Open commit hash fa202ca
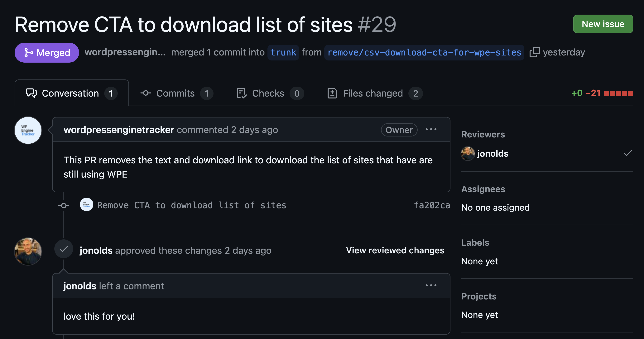This screenshot has width=644, height=339. click(432, 205)
